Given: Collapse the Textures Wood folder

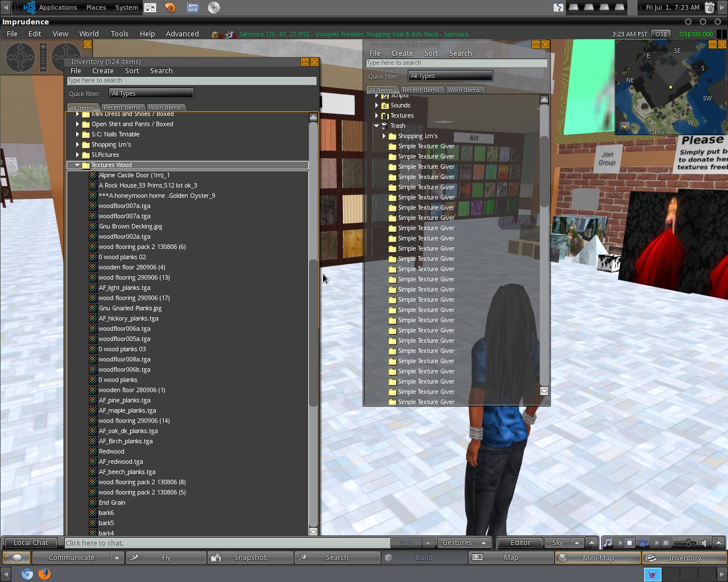Looking at the screenshot, I should (77, 165).
